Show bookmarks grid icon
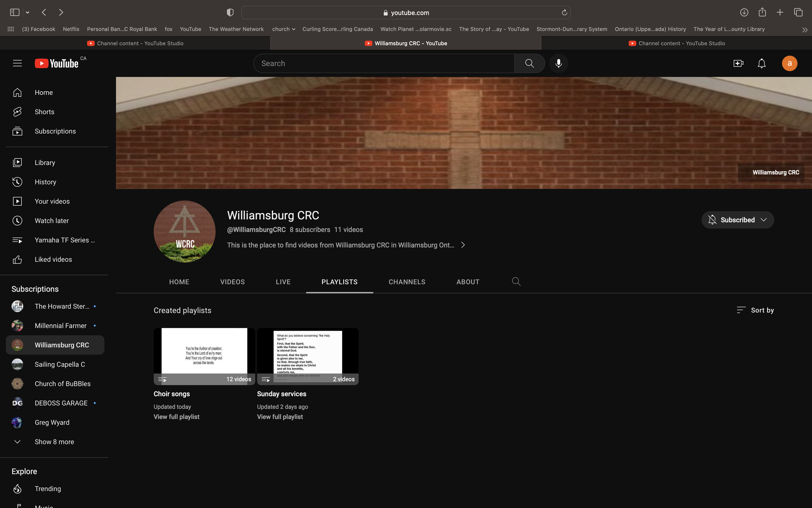Screen dimensions: 812x508 [x=11, y=29]
